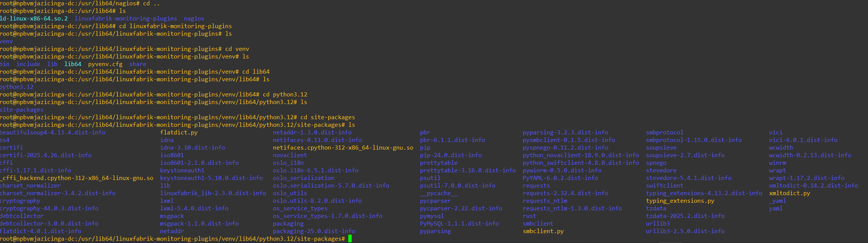Select the requests-2.32.4.dist-info entry

pos(565,193)
